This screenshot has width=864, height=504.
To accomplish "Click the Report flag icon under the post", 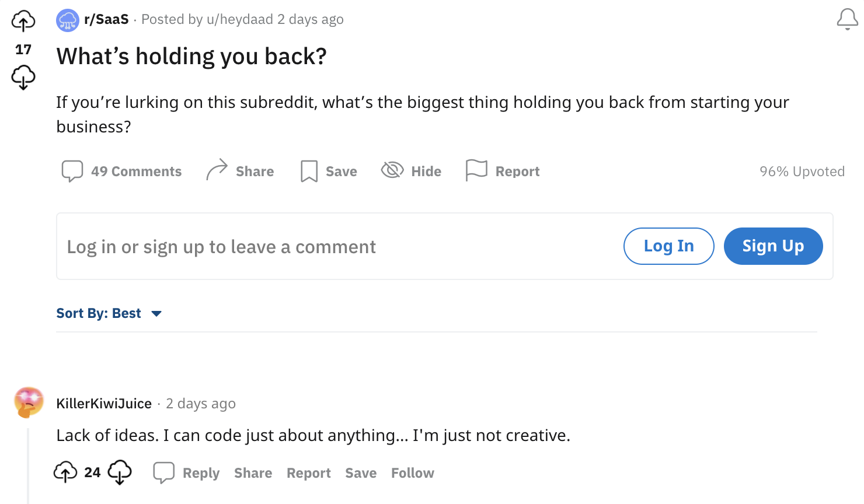I will 476,170.
